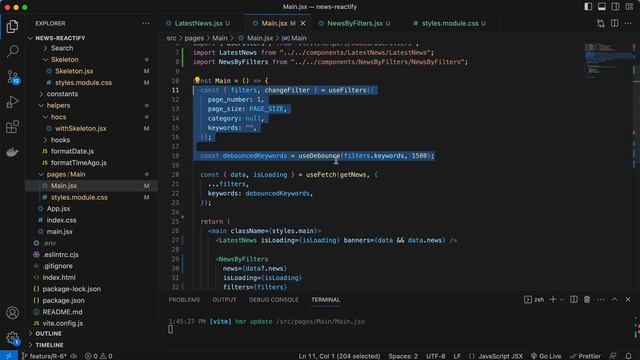The height and width of the screenshot is (360, 640).
Task: Open changes compare icon in editor toolbar
Action: click(x=600, y=23)
